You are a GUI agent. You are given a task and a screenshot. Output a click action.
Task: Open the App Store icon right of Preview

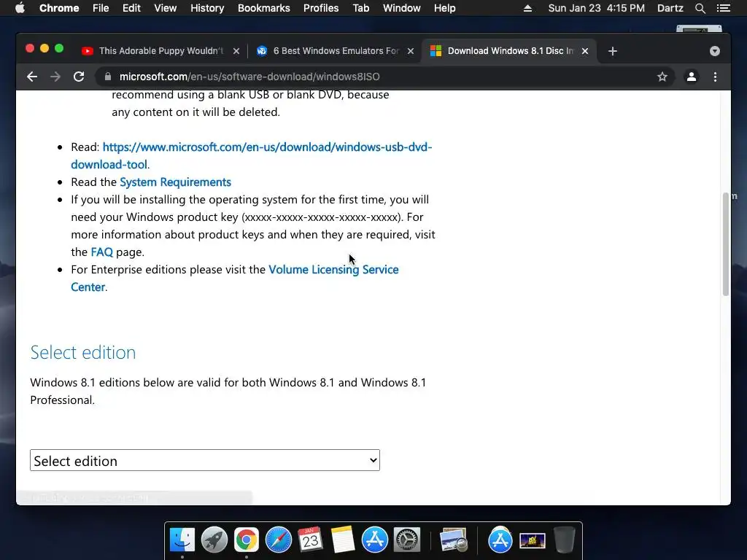(500, 540)
